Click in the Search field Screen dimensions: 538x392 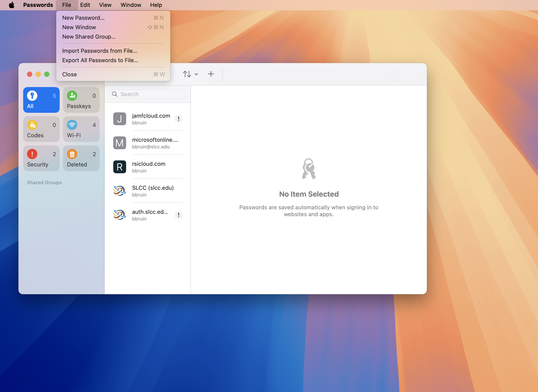point(151,94)
